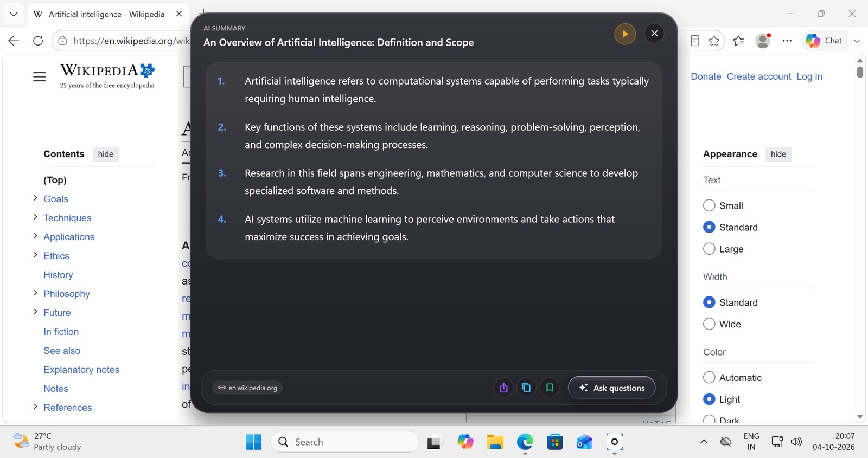This screenshot has width=868, height=458.
Task: View site information lock icon
Action: tap(63, 41)
